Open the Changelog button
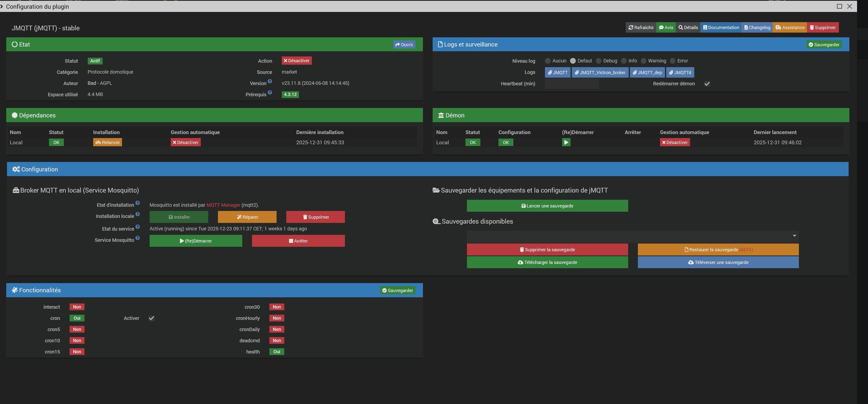The image size is (868, 404). (757, 28)
